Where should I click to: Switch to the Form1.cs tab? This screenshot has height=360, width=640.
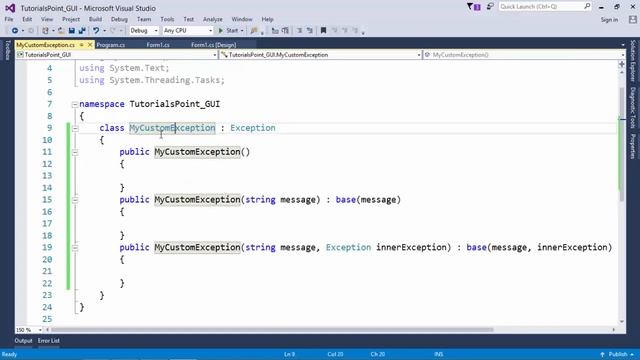pyautogui.click(x=158, y=45)
